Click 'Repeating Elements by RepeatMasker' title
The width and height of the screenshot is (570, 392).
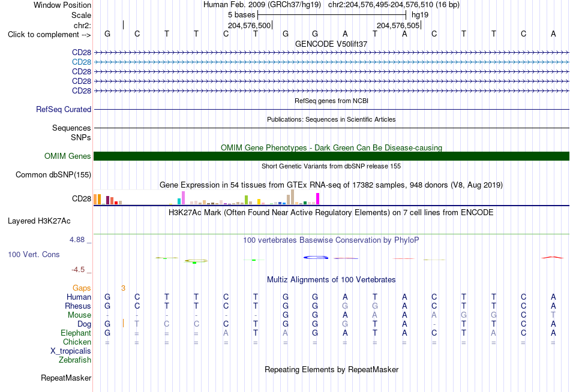click(x=332, y=370)
